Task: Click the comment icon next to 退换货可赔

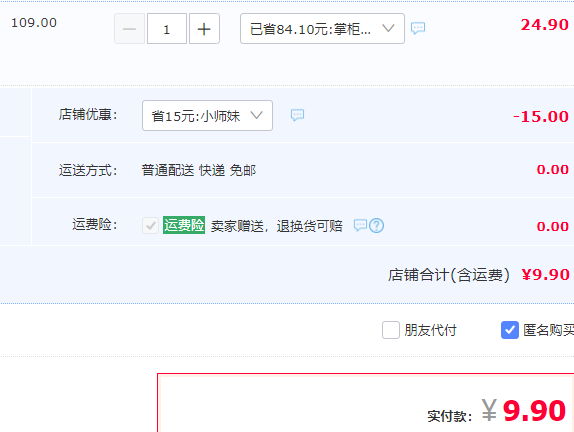Action: click(x=360, y=225)
